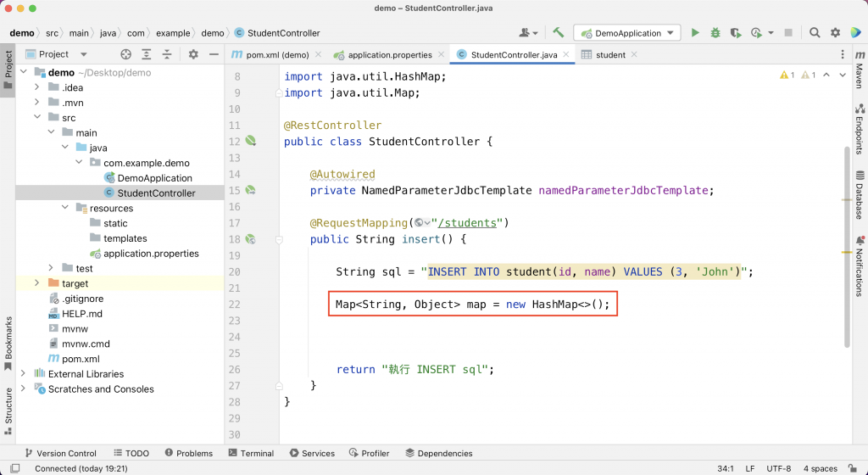The image size is (868, 475).
Task: Open the Profiler tool tab
Action: pos(370,453)
